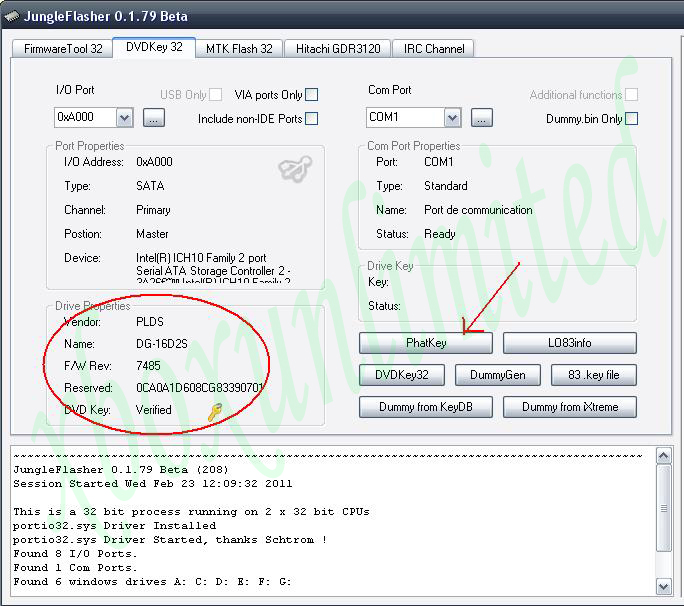The width and height of the screenshot is (684, 606).
Task: Enable Dummy.bin Only checkbox
Action: (631, 119)
